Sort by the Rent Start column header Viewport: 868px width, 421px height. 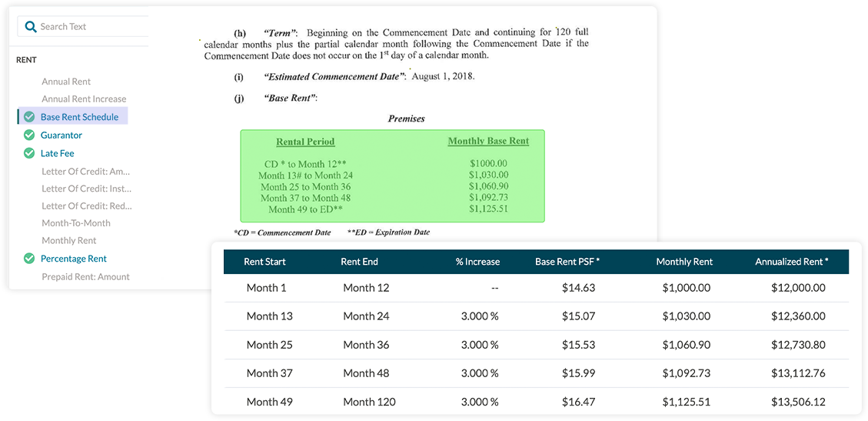tap(264, 262)
